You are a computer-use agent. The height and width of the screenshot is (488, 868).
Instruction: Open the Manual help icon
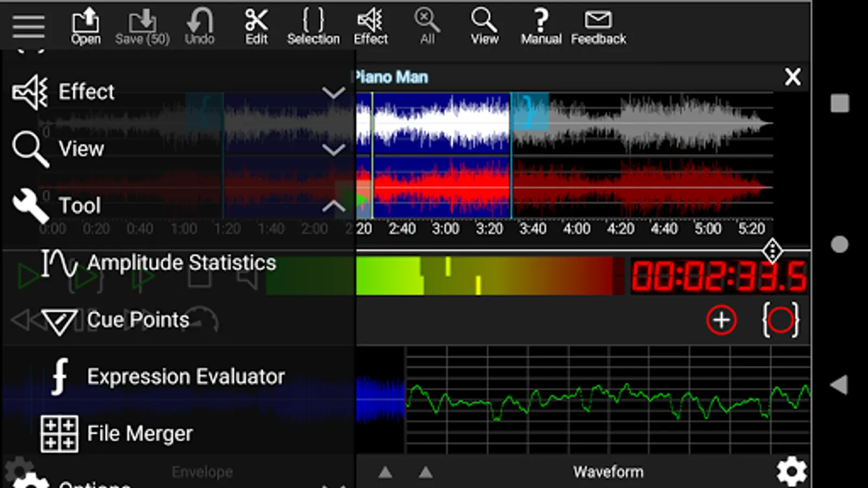tap(541, 26)
